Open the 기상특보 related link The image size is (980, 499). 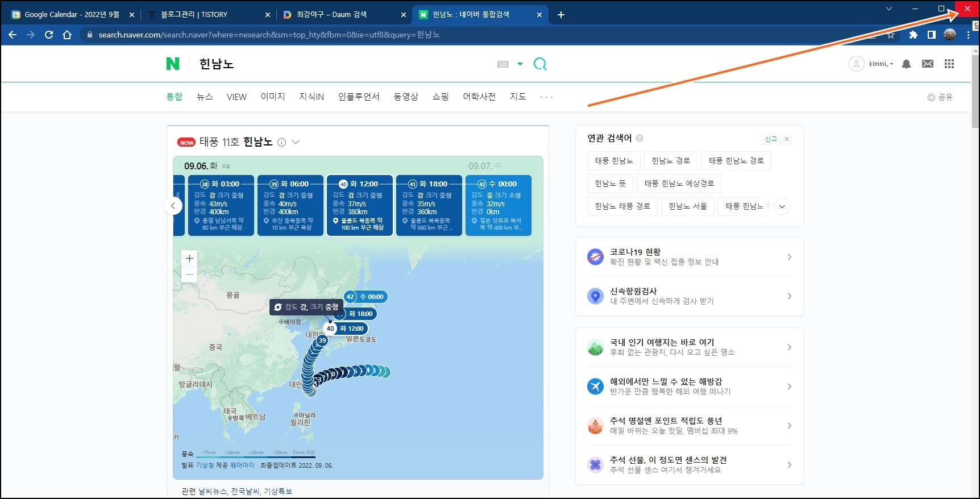coord(278,492)
